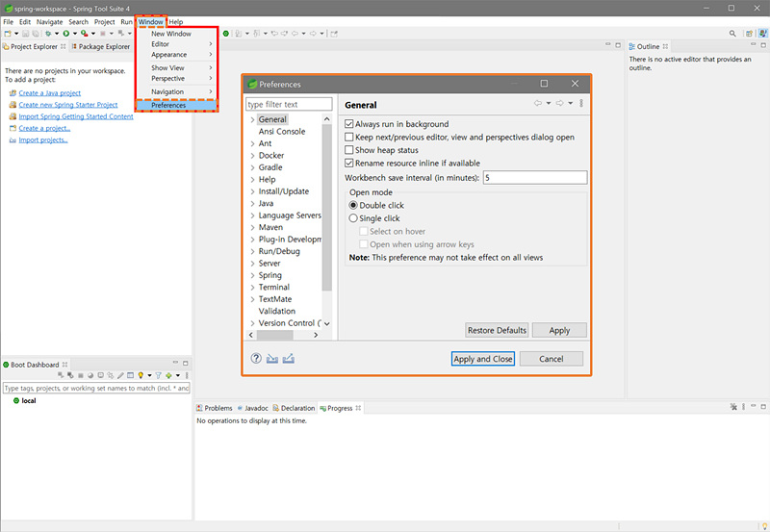770x532 pixels.
Task: Open Boot Dashboard light bulb dropdown arrow
Action: coord(149,375)
